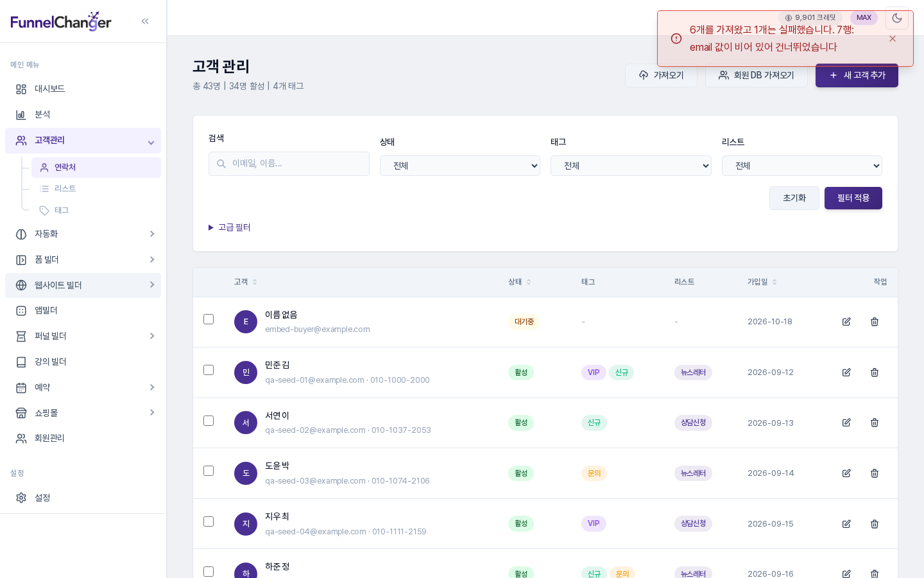The height and width of the screenshot is (578, 924).
Task: Click edit icon for 민준 김 row
Action: pyautogui.click(x=846, y=372)
